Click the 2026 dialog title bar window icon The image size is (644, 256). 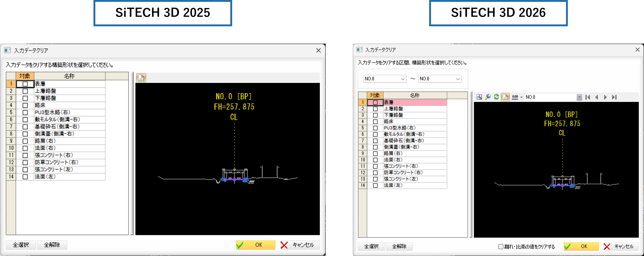point(359,50)
